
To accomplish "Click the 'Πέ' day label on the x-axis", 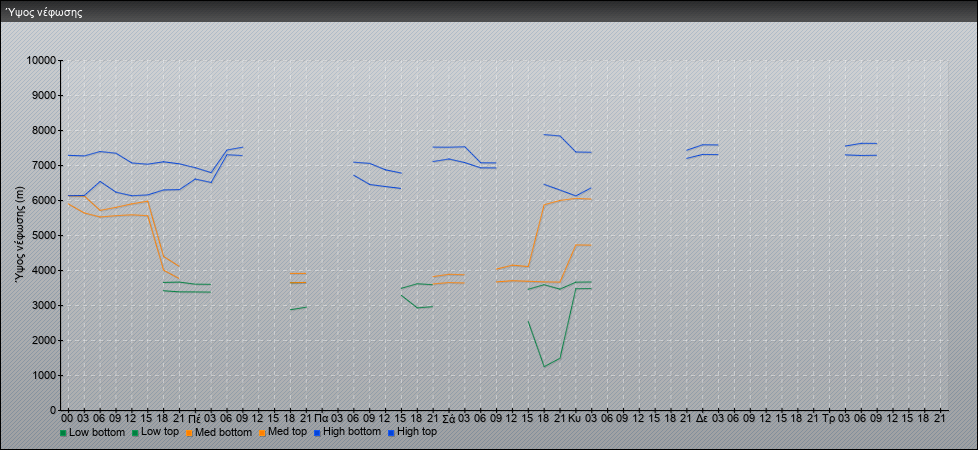I will coord(195,418).
